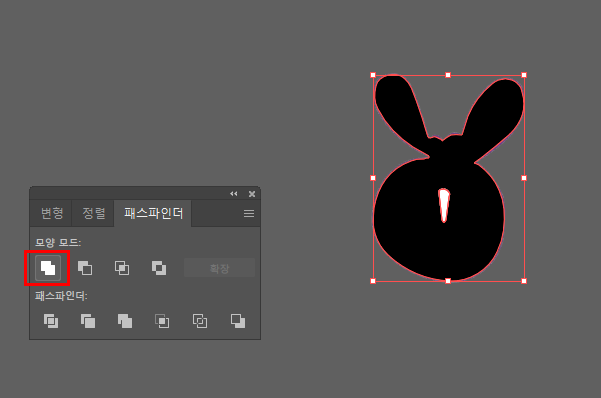Switch to the 변형 tab
The image size is (601, 398).
(52, 213)
